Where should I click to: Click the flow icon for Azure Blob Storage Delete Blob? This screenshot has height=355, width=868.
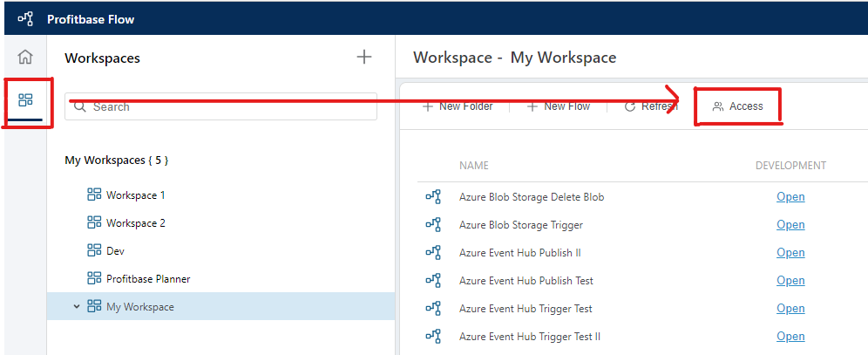pos(433,197)
